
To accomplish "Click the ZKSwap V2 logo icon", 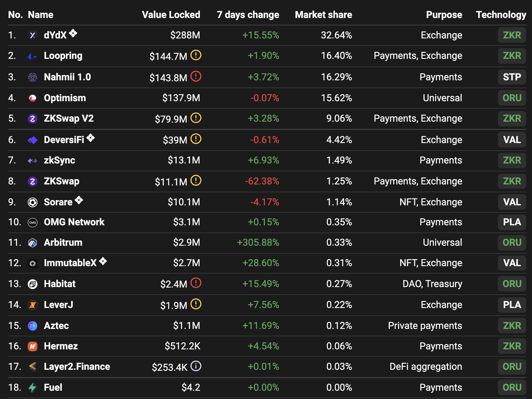I will pos(33,118).
